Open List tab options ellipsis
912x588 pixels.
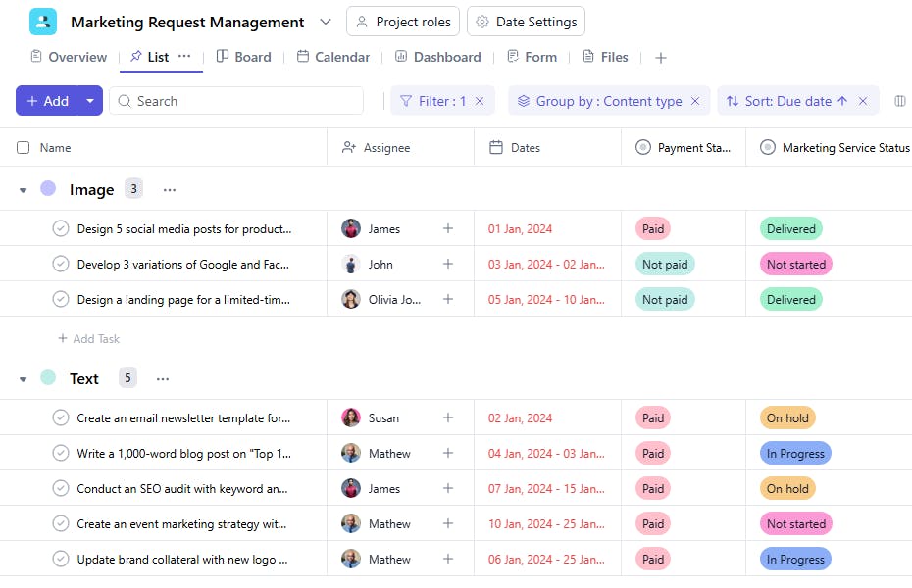point(184,56)
